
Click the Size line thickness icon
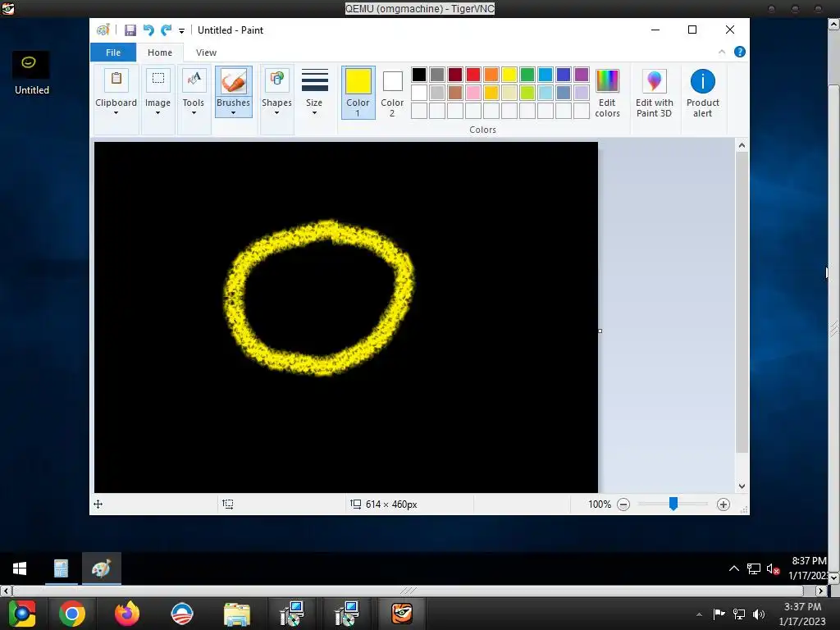coord(314,80)
